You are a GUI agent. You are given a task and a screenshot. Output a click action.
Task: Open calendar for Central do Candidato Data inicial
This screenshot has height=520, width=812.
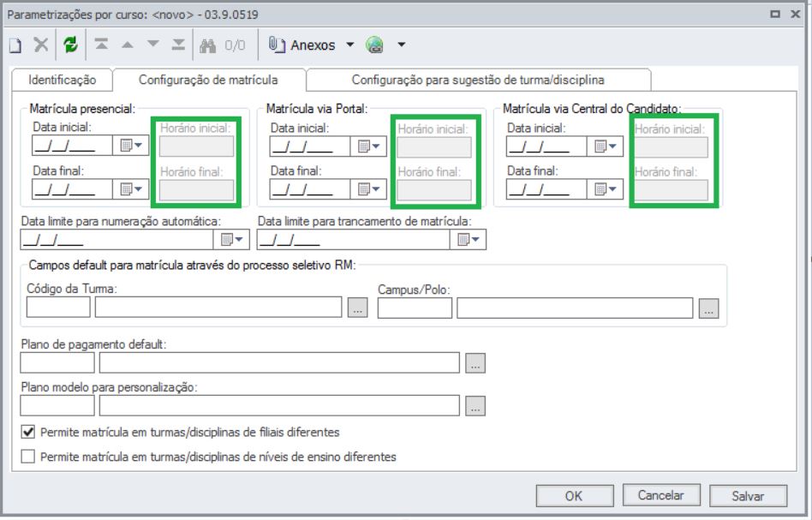pyautogui.click(x=606, y=146)
